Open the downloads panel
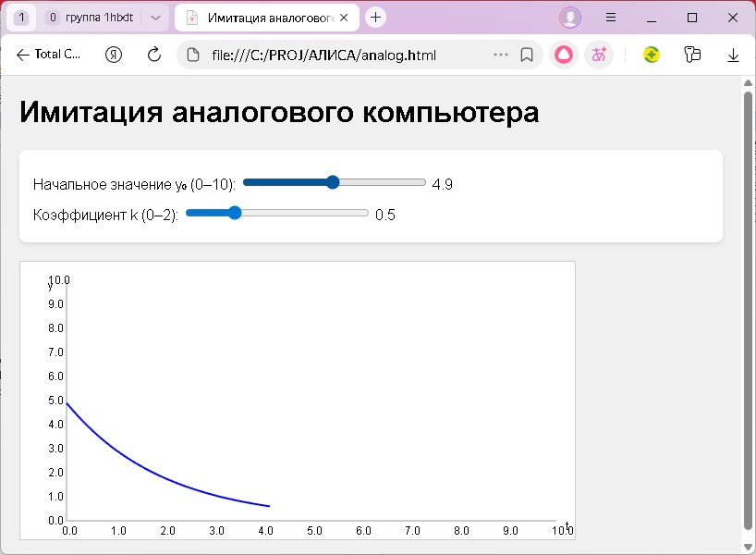Viewport: 756px width, 555px height. [734, 55]
